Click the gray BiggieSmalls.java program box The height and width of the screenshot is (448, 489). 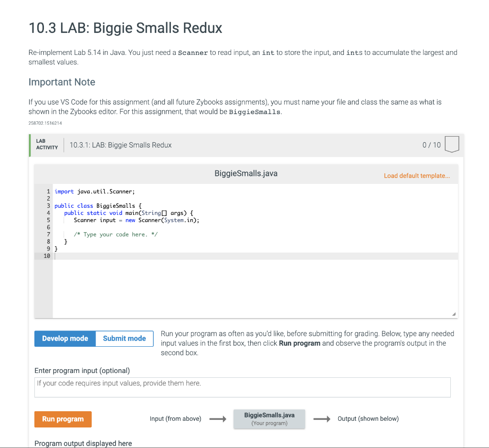tap(269, 418)
